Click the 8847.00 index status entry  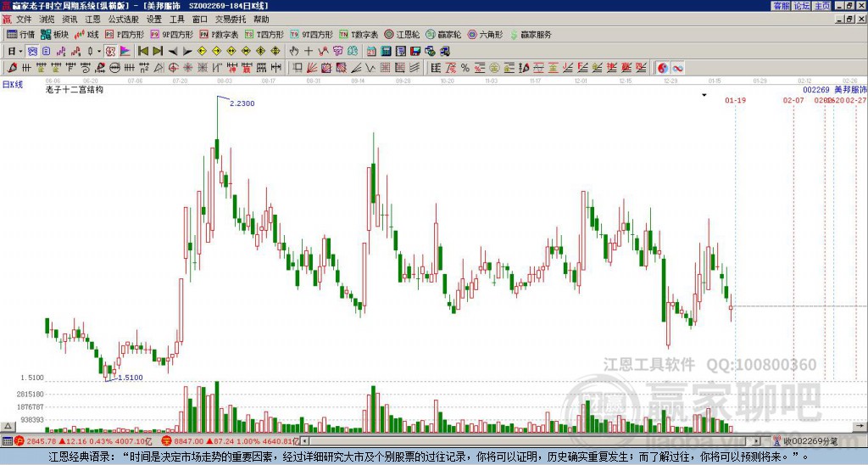coord(231,441)
